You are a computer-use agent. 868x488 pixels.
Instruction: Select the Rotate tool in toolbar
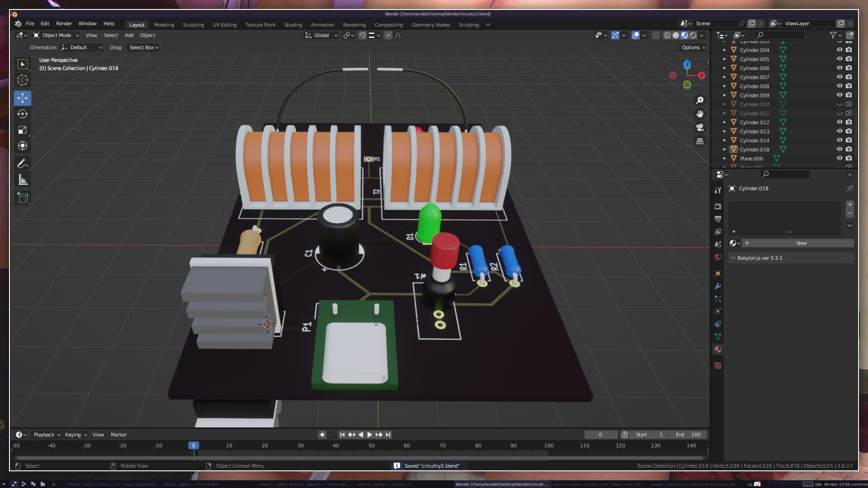[23, 114]
